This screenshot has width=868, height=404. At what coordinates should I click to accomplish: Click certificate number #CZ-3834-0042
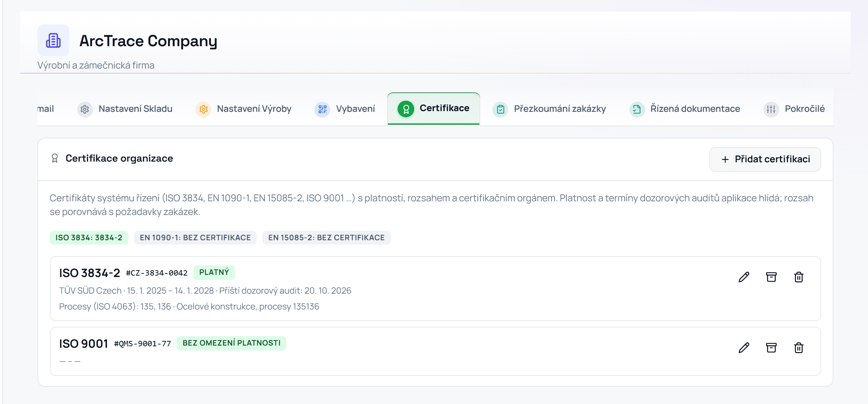pos(157,273)
